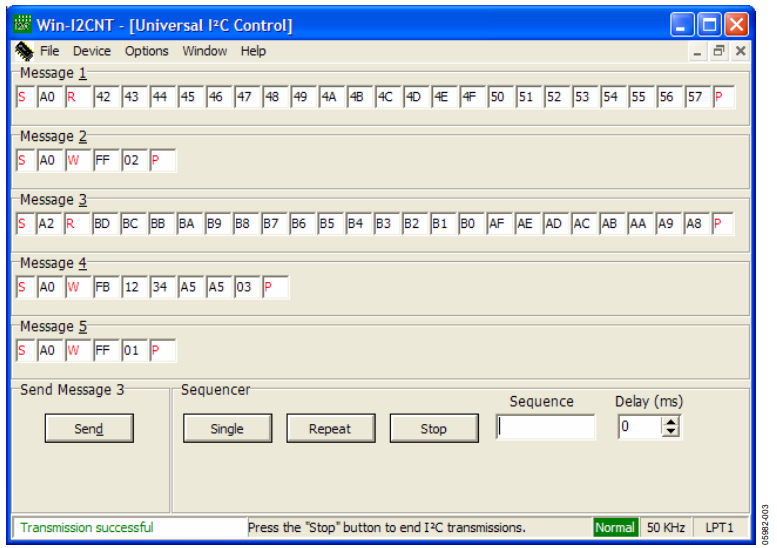Open the File menu
Image resolution: width=777 pixels, height=548 pixels.
[x=49, y=51]
